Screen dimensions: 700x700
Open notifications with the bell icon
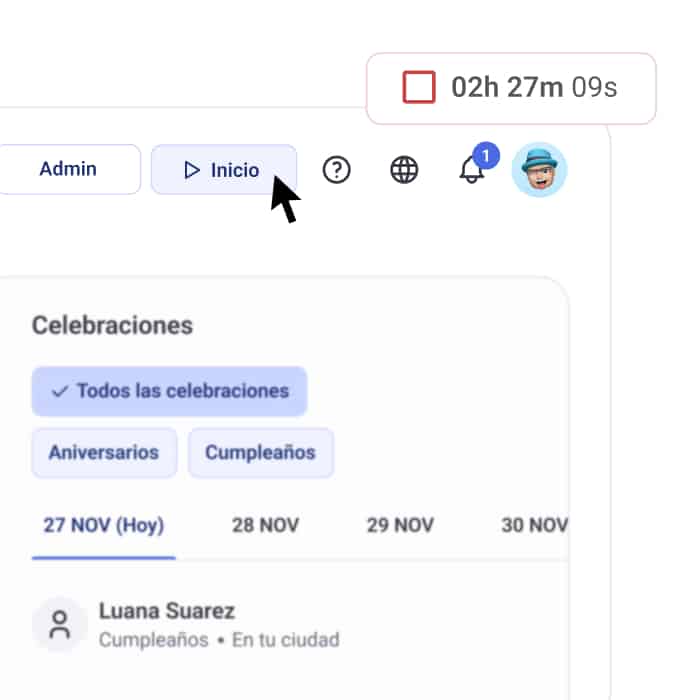pos(471,171)
